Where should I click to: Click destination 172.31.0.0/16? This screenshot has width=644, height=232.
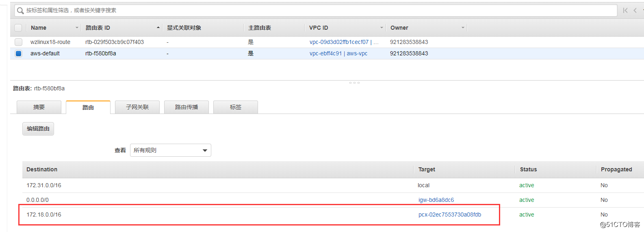[x=44, y=185]
